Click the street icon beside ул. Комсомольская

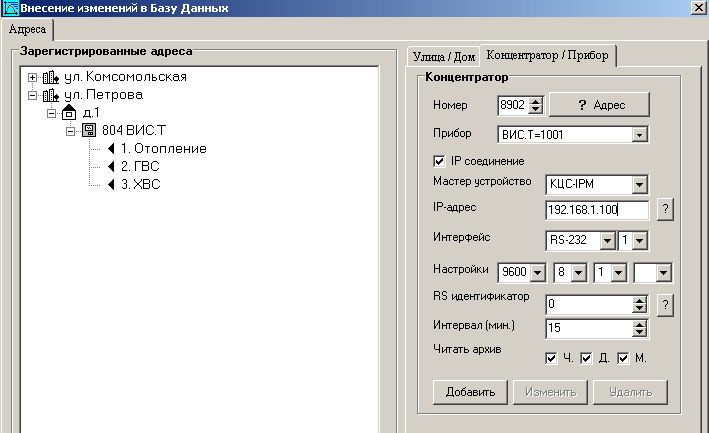point(51,77)
